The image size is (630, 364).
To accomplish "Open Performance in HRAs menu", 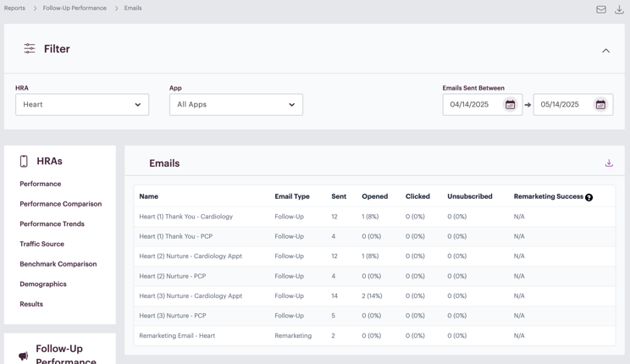I will [40, 184].
